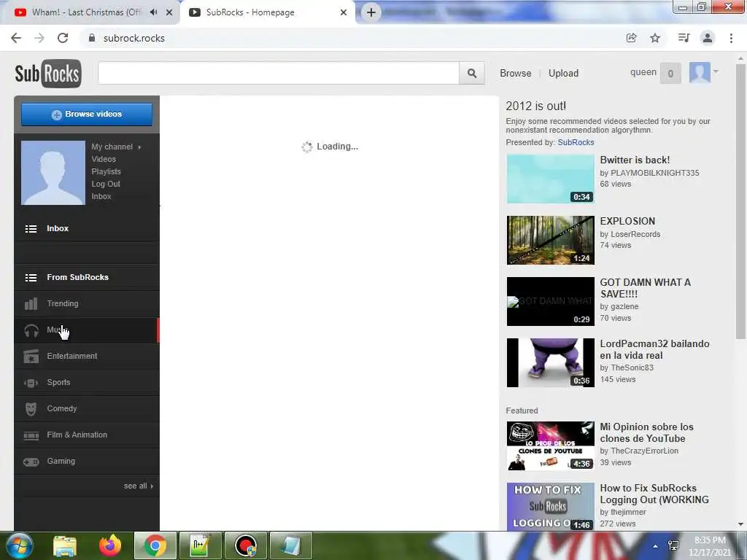Image resolution: width=747 pixels, height=560 pixels.
Task: Select Videos in the profile menu
Action: tap(104, 159)
